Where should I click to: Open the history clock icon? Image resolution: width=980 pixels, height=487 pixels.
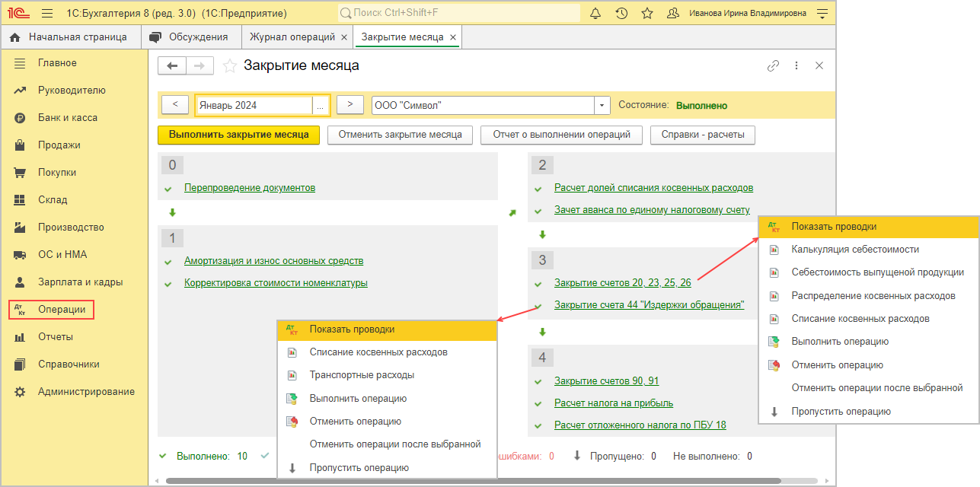point(621,14)
